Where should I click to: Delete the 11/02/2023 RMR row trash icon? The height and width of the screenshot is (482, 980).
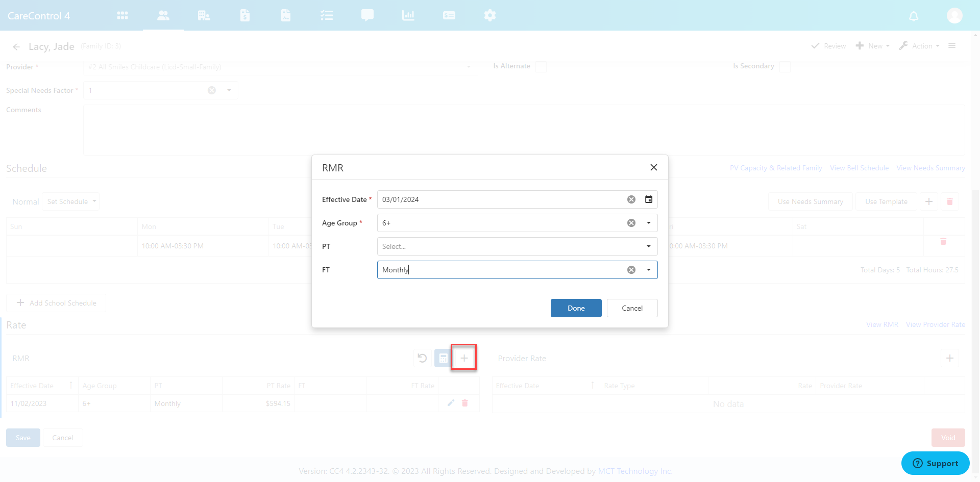(x=465, y=403)
